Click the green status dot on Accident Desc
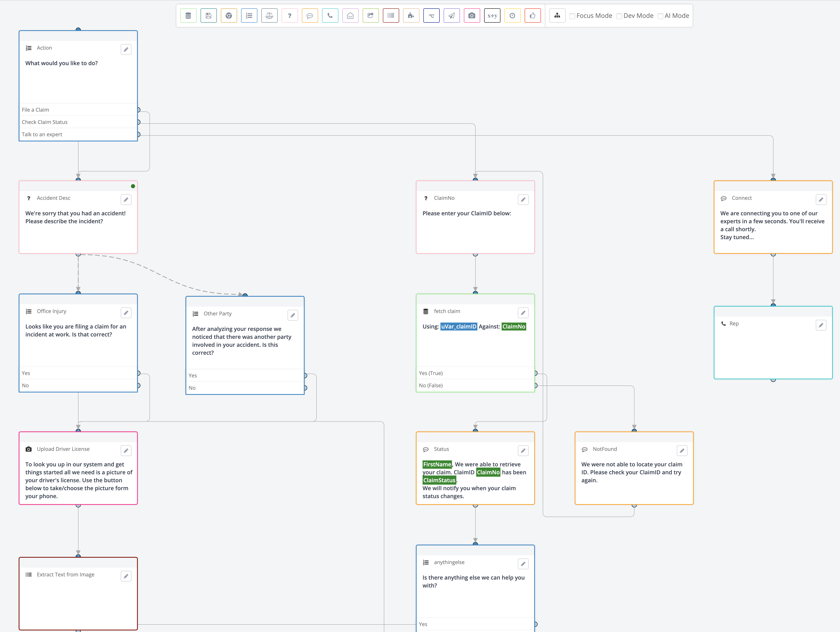This screenshot has height=632, width=840. click(133, 186)
